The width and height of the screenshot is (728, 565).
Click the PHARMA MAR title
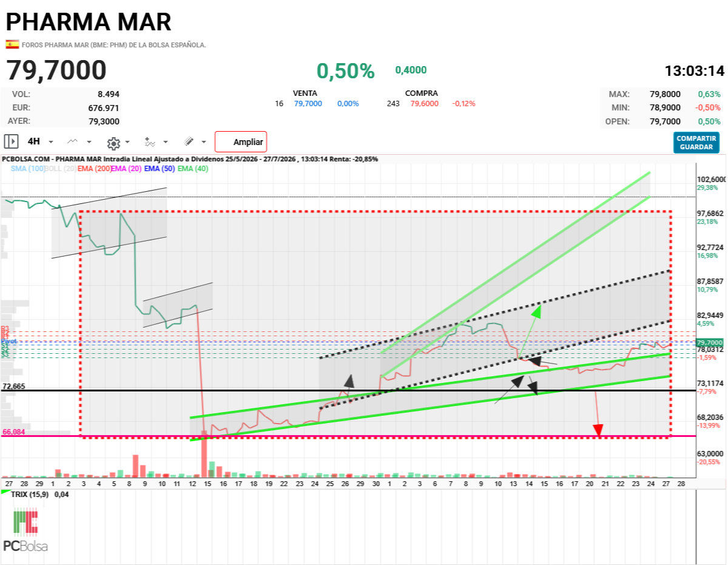[x=89, y=22]
